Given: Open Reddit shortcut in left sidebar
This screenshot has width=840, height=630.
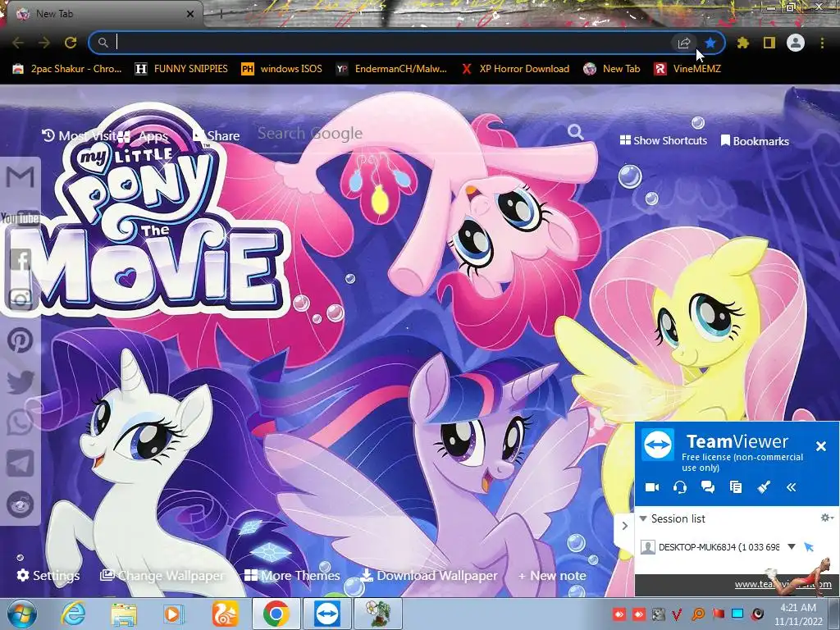Looking at the screenshot, I should coord(21,504).
